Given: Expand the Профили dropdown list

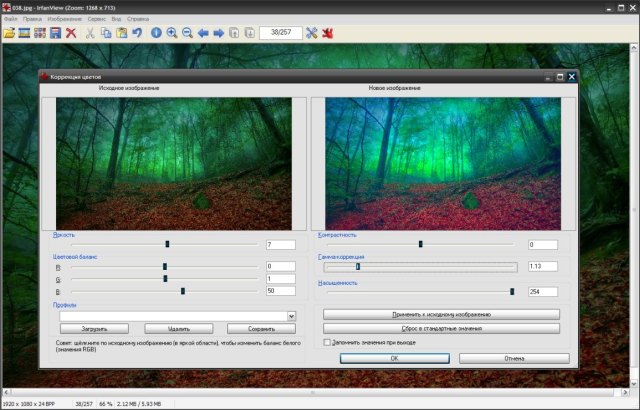Looking at the screenshot, I should (291, 316).
